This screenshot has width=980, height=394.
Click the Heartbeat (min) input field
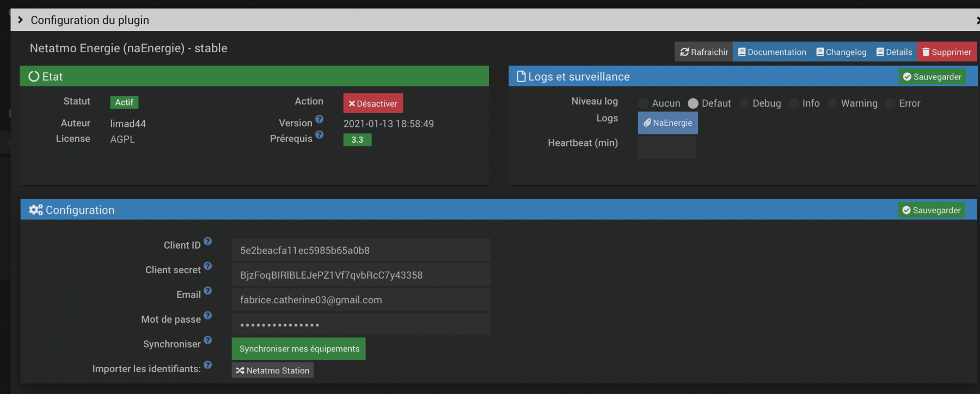pyautogui.click(x=667, y=147)
